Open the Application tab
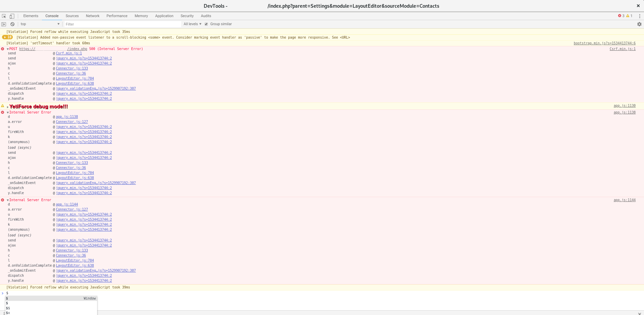Viewport: 644px width, 315px height. pyautogui.click(x=164, y=16)
